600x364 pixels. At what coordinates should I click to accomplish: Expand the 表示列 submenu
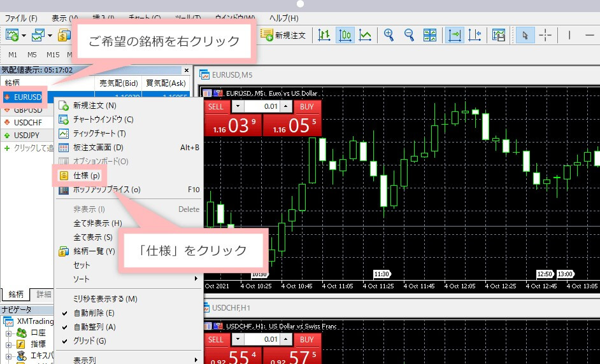[x=196, y=360]
